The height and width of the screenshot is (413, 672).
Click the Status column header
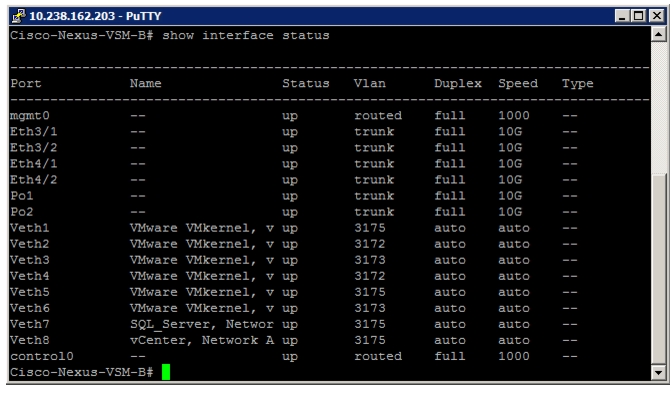click(306, 83)
